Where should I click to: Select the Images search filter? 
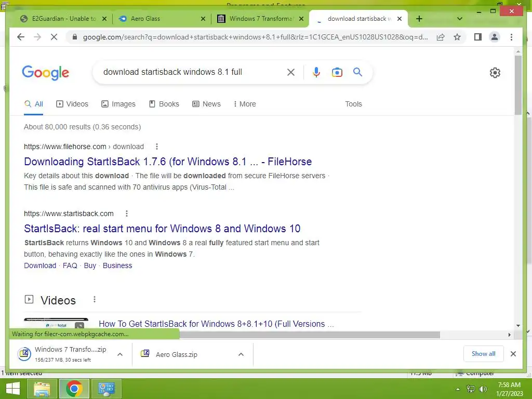coord(118,104)
